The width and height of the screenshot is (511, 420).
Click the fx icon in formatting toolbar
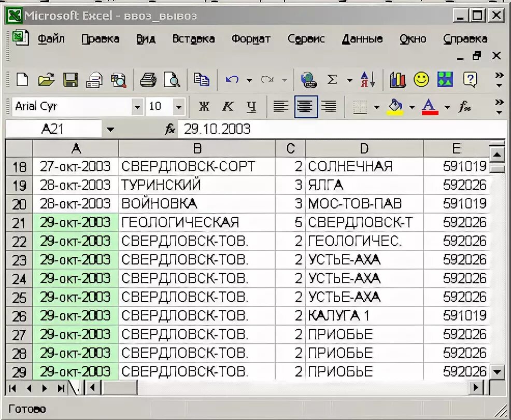[x=464, y=107]
